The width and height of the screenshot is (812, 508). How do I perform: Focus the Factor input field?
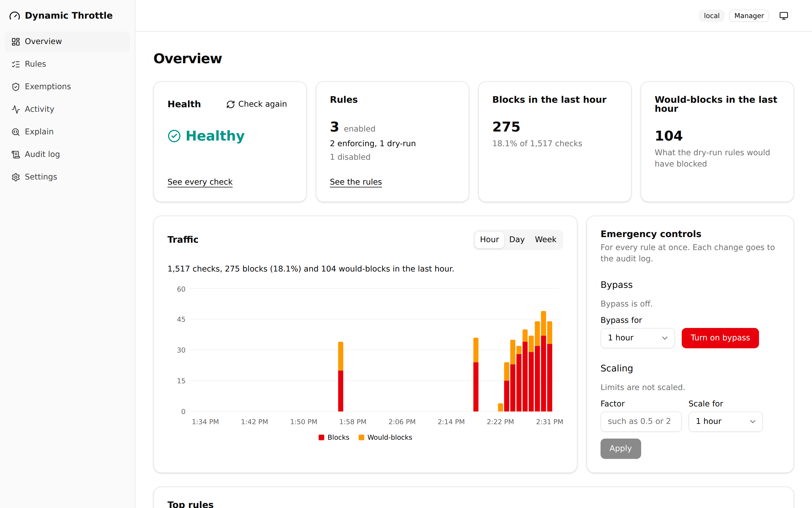pyautogui.click(x=641, y=421)
